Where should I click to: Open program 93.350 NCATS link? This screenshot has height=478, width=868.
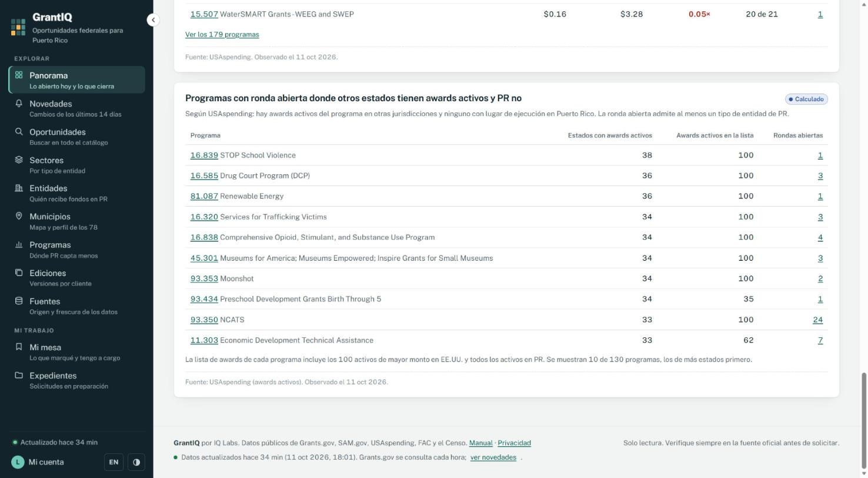[204, 320]
